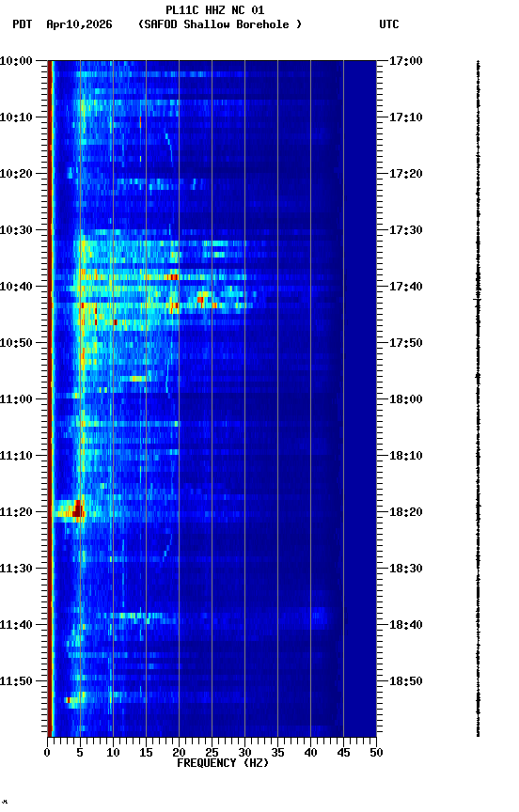Click the 50 Hz frequency tick label
Viewport: 519px width, 812px height.
point(377,753)
